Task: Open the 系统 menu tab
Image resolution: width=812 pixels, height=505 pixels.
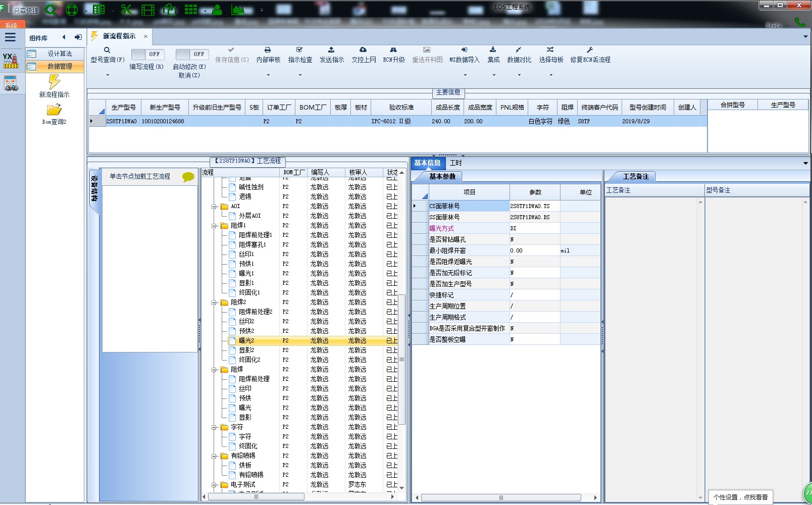Action: click(x=10, y=25)
